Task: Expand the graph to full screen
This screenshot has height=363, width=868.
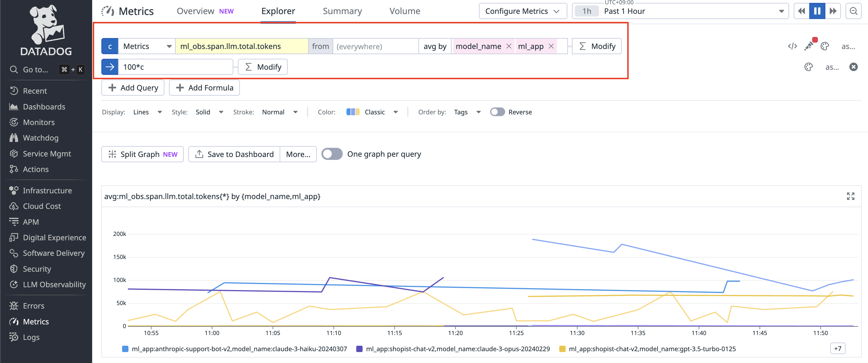Action: [x=850, y=196]
